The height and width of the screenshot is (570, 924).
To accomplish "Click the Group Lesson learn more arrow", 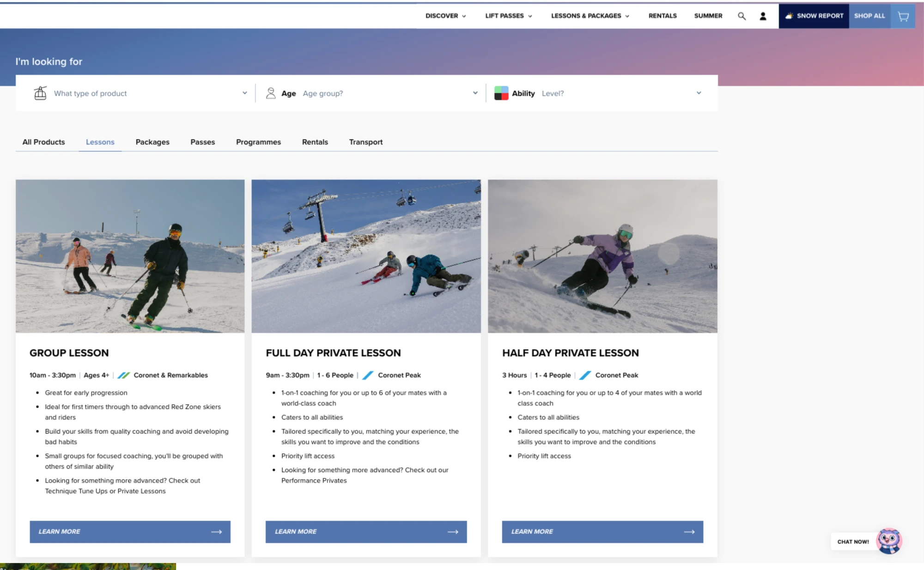I will pyautogui.click(x=217, y=532).
